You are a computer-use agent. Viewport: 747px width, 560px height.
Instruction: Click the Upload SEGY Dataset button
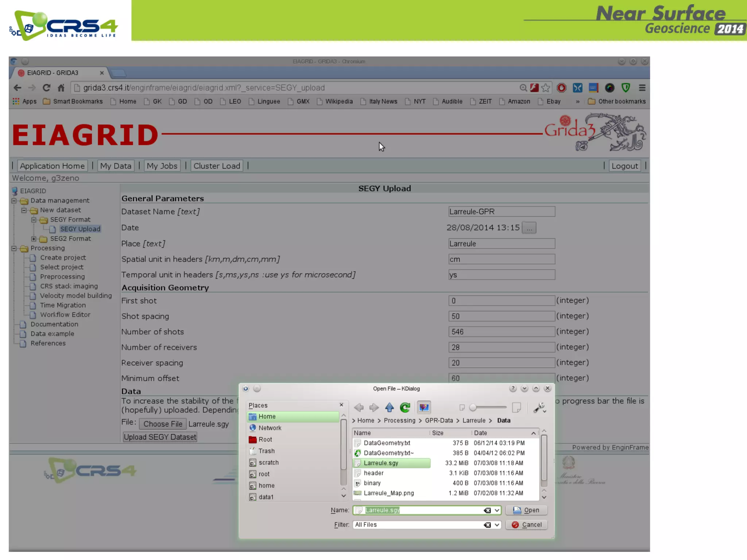pos(160,437)
